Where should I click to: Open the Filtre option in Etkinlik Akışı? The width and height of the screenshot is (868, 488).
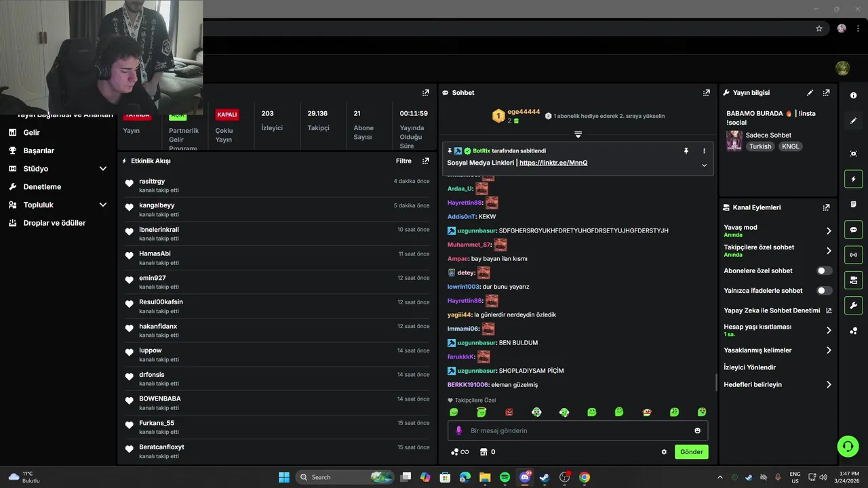point(403,161)
